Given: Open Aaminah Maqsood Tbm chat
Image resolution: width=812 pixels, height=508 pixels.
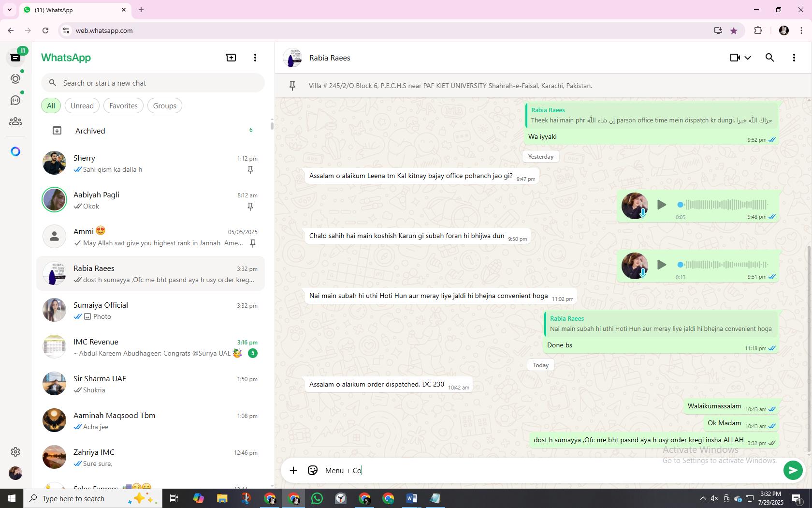Looking at the screenshot, I should [x=151, y=421].
